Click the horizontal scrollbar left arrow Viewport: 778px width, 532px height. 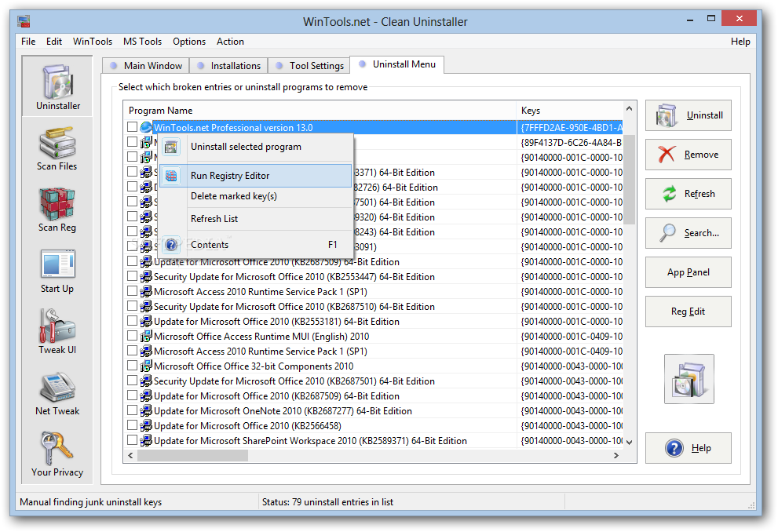click(130, 455)
